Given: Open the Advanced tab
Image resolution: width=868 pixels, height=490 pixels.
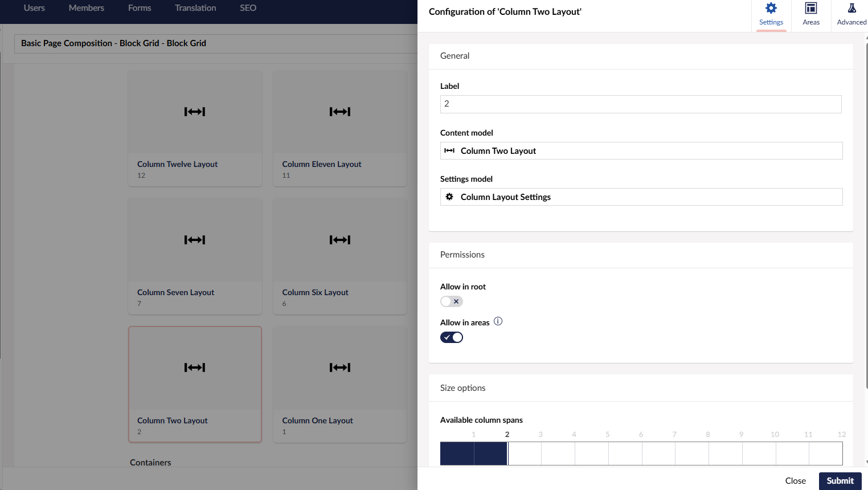Looking at the screenshot, I should click(851, 15).
